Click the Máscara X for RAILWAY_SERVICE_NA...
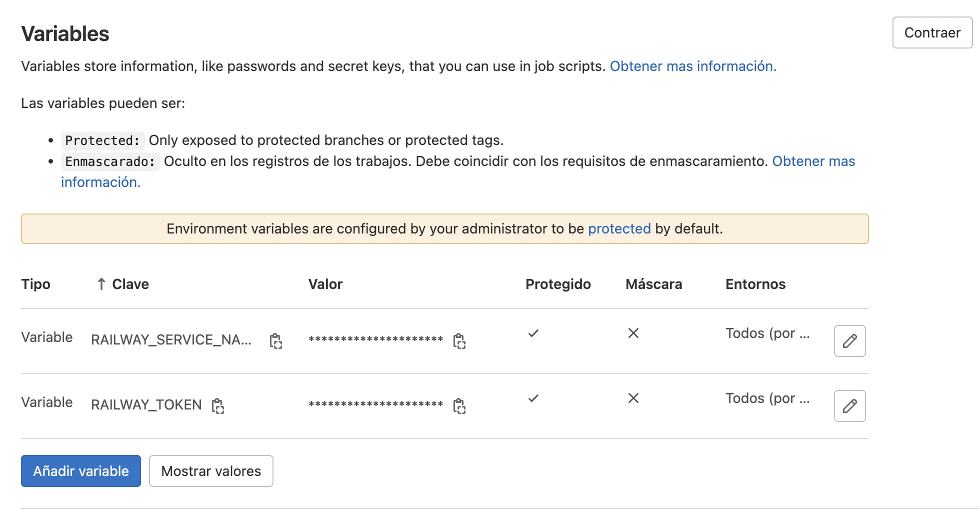The width and height of the screenshot is (980, 514). click(x=633, y=333)
